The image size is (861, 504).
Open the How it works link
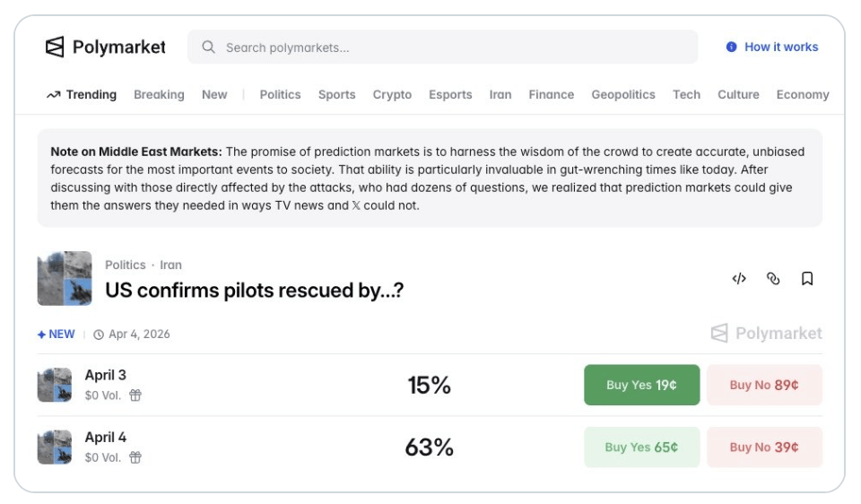[781, 48]
